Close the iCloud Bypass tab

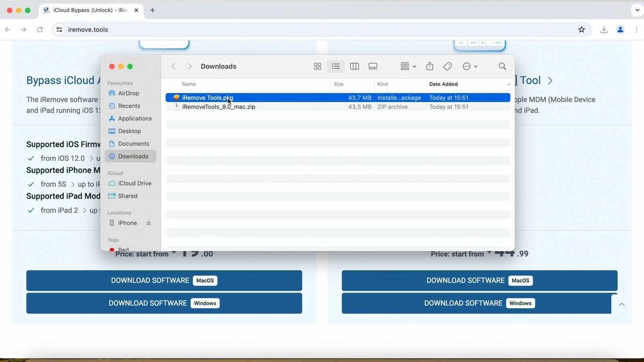pyautogui.click(x=136, y=10)
